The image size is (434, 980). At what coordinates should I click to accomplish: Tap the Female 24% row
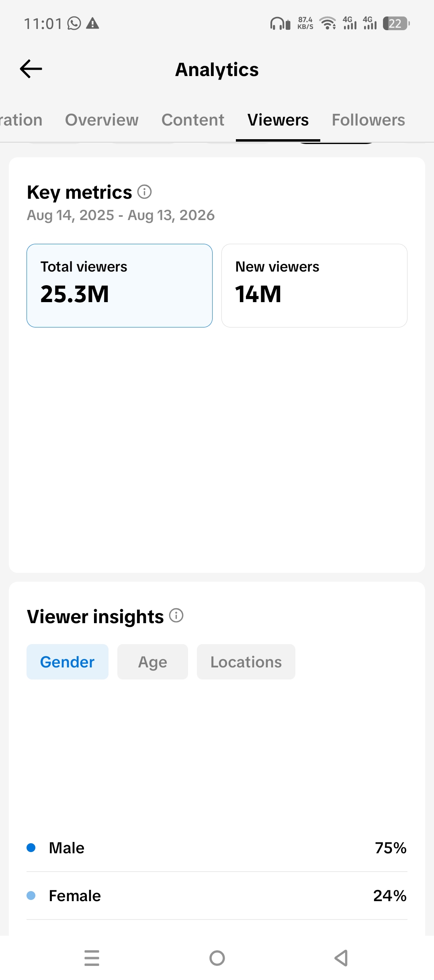click(x=217, y=896)
